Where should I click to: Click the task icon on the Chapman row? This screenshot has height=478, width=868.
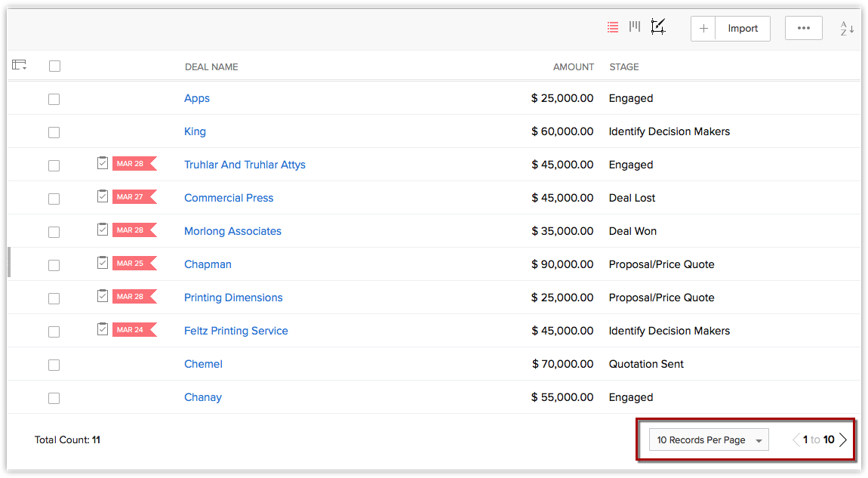[x=103, y=263]
